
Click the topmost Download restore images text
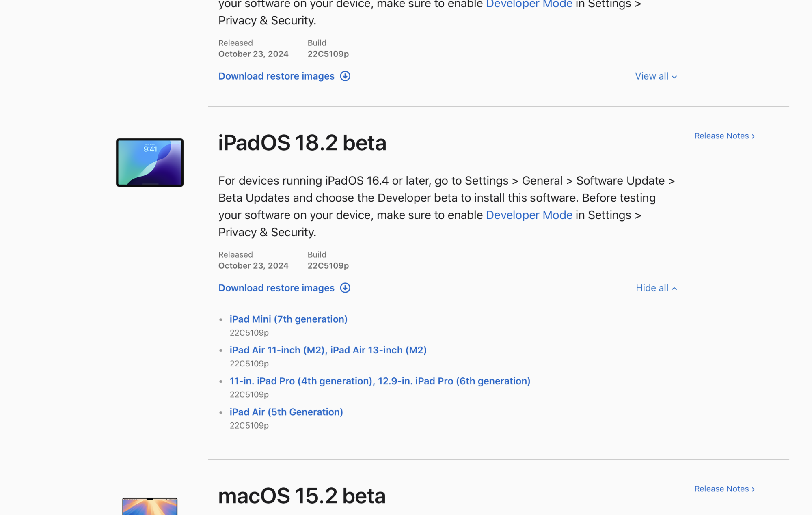pyautogui.click(x=276, y=76)
